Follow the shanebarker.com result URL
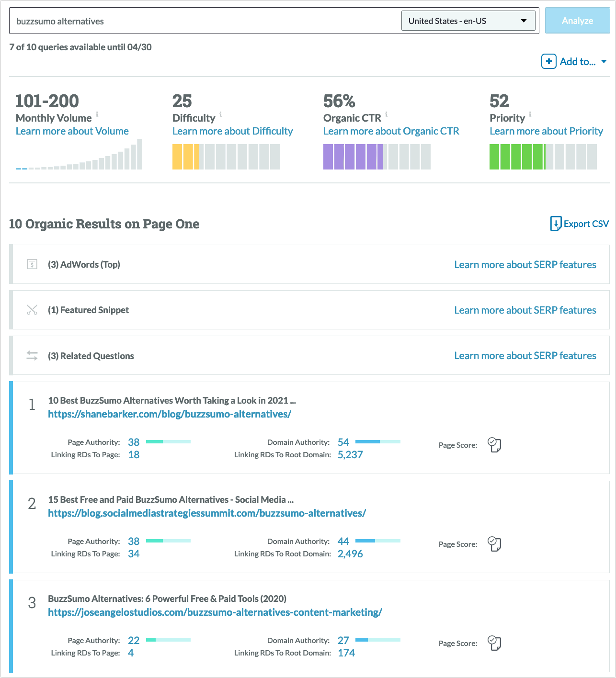The image size is (616, 678). point(169,414)
